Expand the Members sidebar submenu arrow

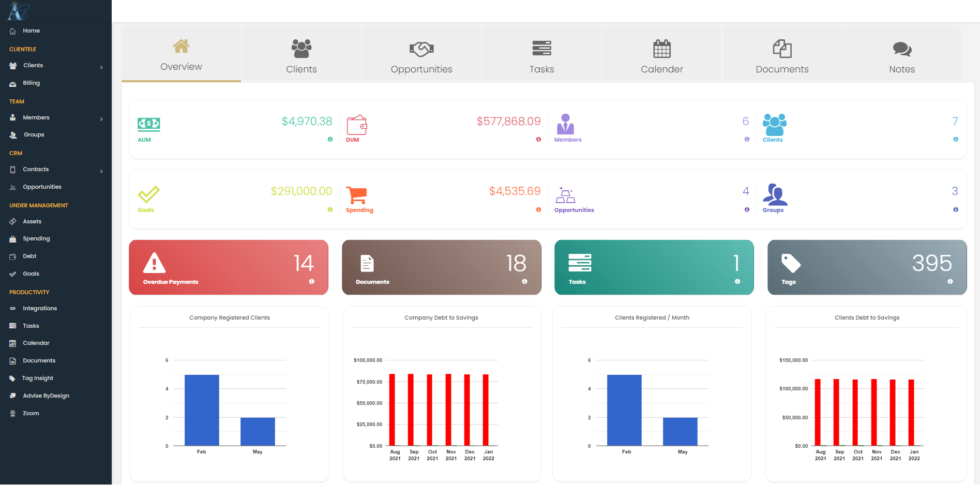(101, 119)
